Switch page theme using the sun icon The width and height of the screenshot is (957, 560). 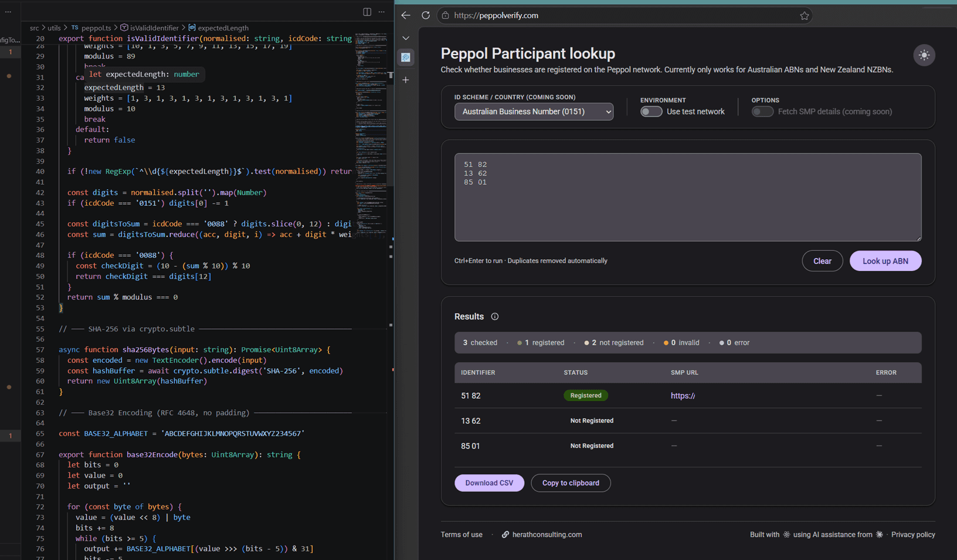tap(924, 55)
